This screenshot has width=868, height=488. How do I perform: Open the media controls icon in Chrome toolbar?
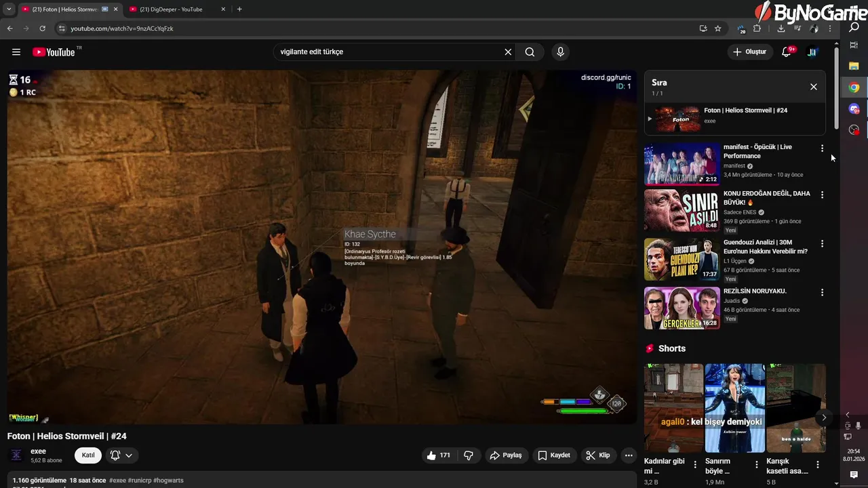coord(797,28)
